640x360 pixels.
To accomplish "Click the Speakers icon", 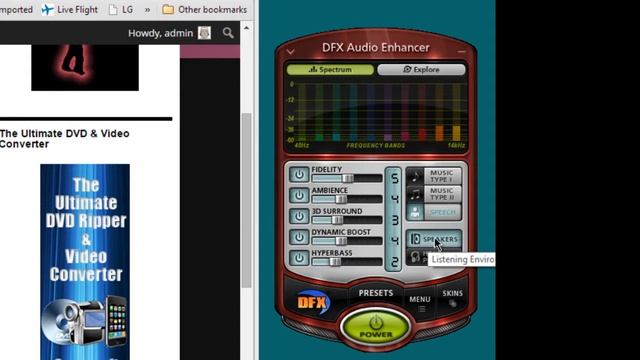I will pyautogui.click(x=415, y=239).
